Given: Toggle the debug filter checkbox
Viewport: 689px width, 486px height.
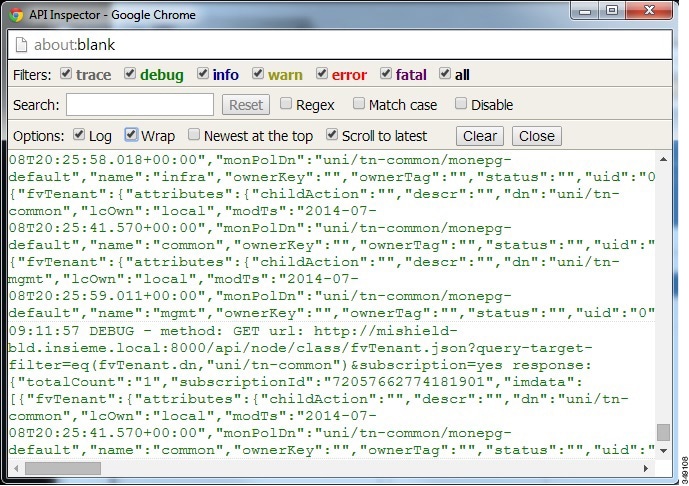Looking at the screenshot, I should coord(130,73).
